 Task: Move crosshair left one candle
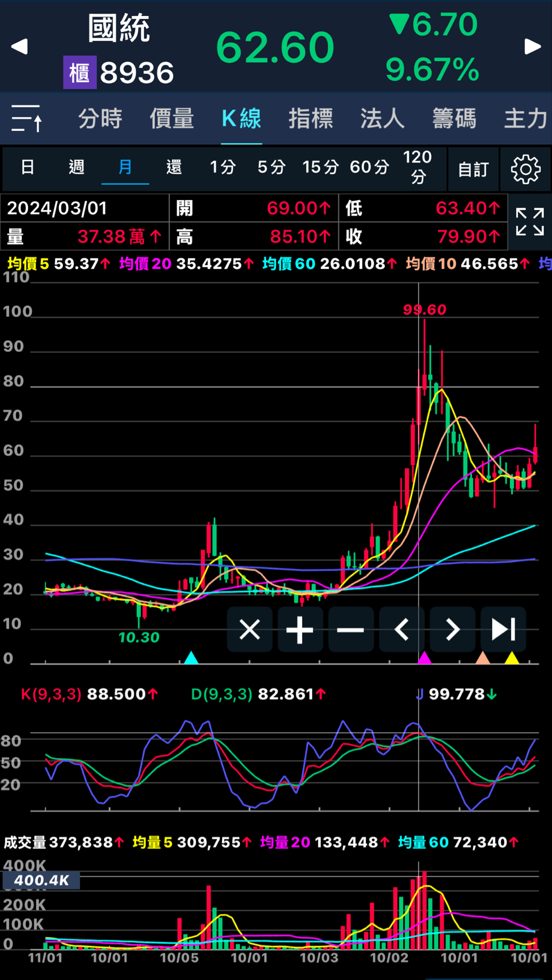(402, 629)
